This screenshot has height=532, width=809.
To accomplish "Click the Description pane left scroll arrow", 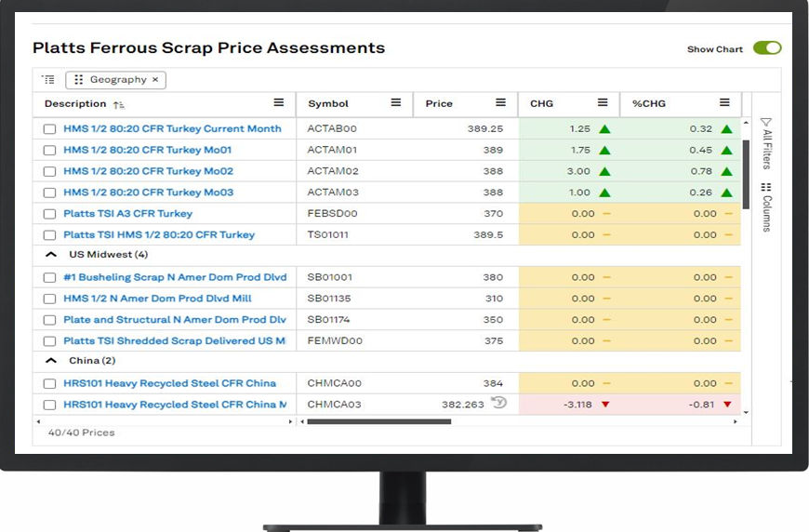I will coord(38,421).
